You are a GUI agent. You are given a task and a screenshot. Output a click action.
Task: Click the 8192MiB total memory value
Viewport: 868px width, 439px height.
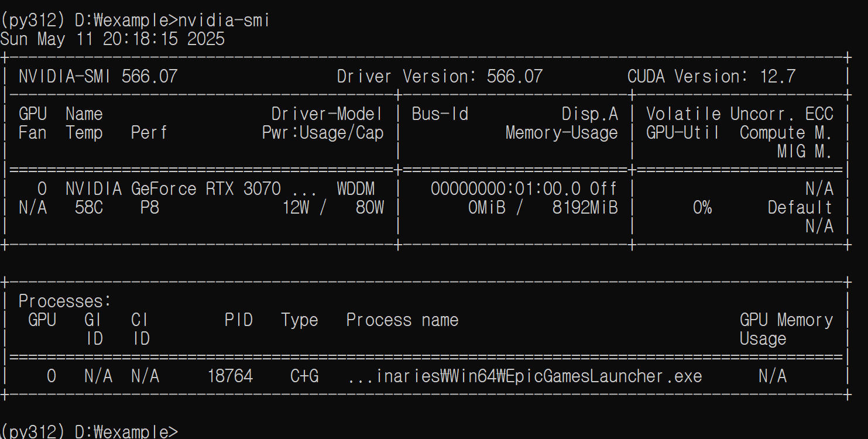(585, 208)
